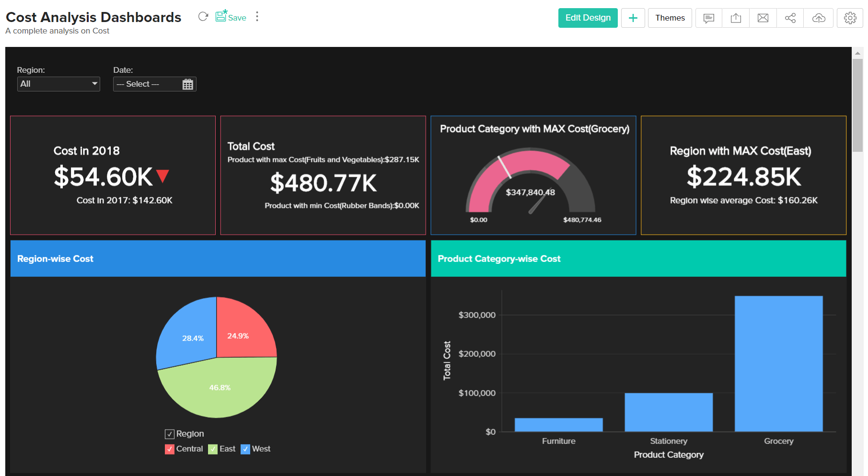Add a new view with plus icon
868x476 pixels.
[x=633, y=18]
